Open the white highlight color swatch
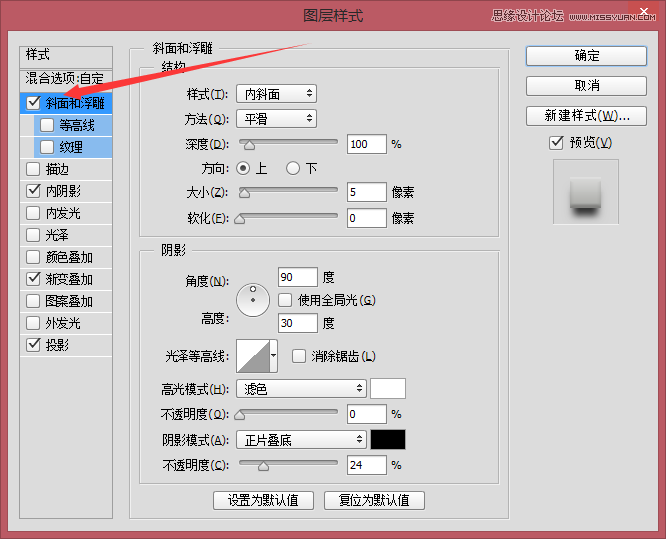Screen dimensions: 666x539 388,389
